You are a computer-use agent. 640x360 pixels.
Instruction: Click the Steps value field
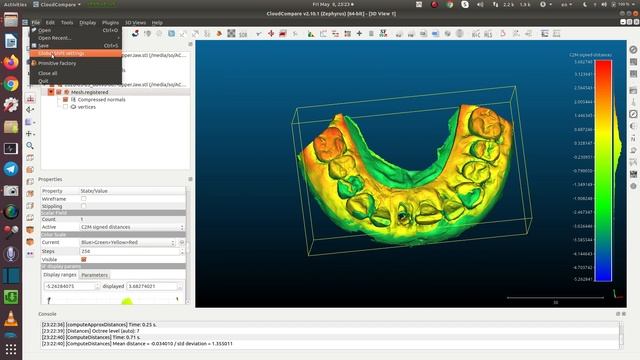coord(129,251)
